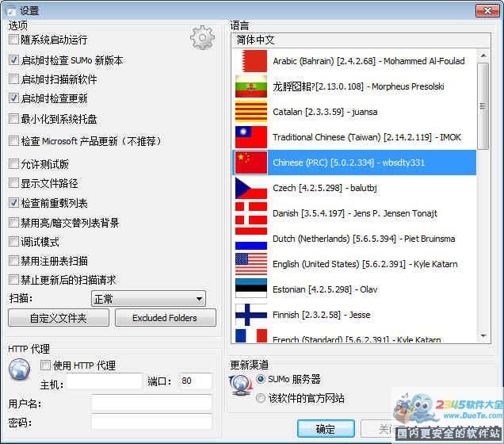Click the 确定 button
This screenshot has width=504, height=444.
tap(326, 429)
